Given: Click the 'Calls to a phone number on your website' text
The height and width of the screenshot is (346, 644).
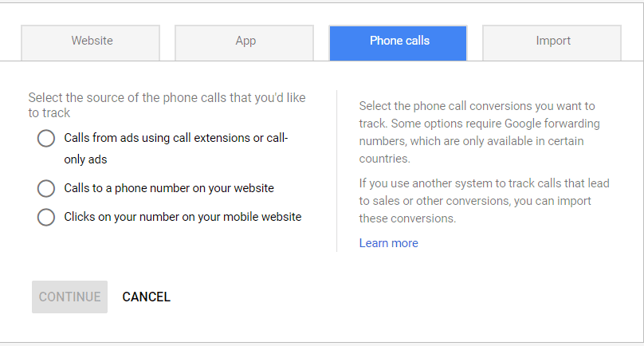Looking at the screenshot, I should tap(169, 188).
